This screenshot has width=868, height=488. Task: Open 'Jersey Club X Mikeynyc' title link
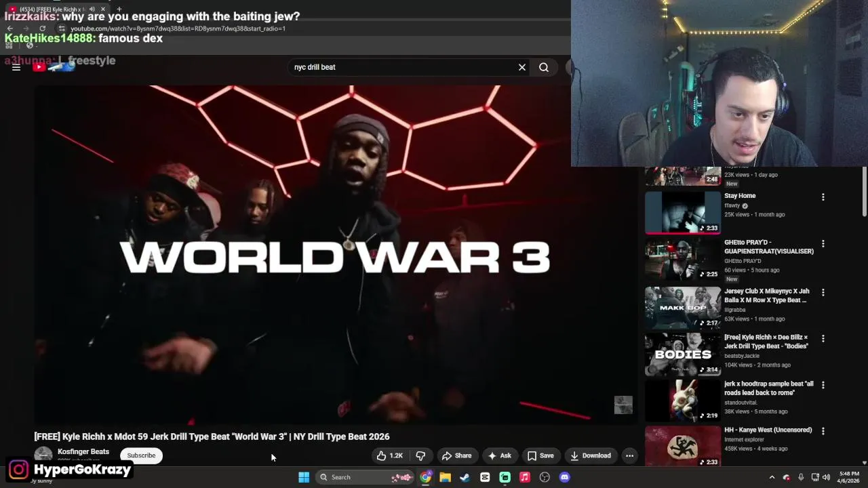pos(767,296)
